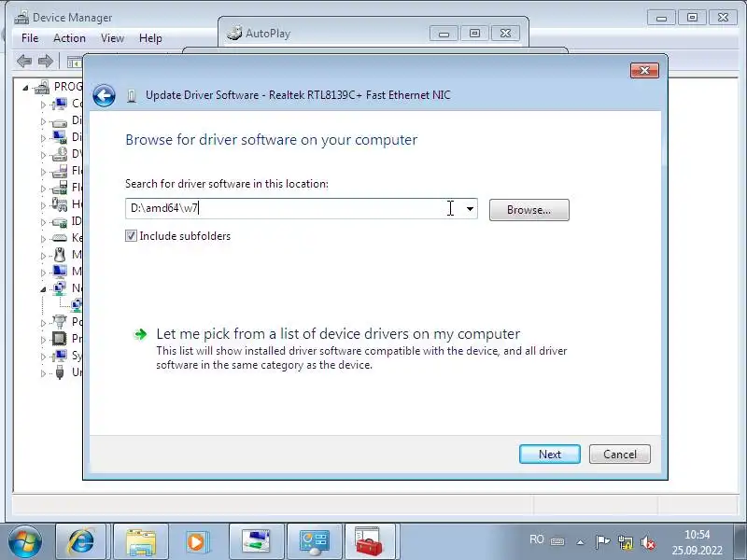
Task: Click the taskbar clock showing 10:54
Action: click(x=697, y=535)
